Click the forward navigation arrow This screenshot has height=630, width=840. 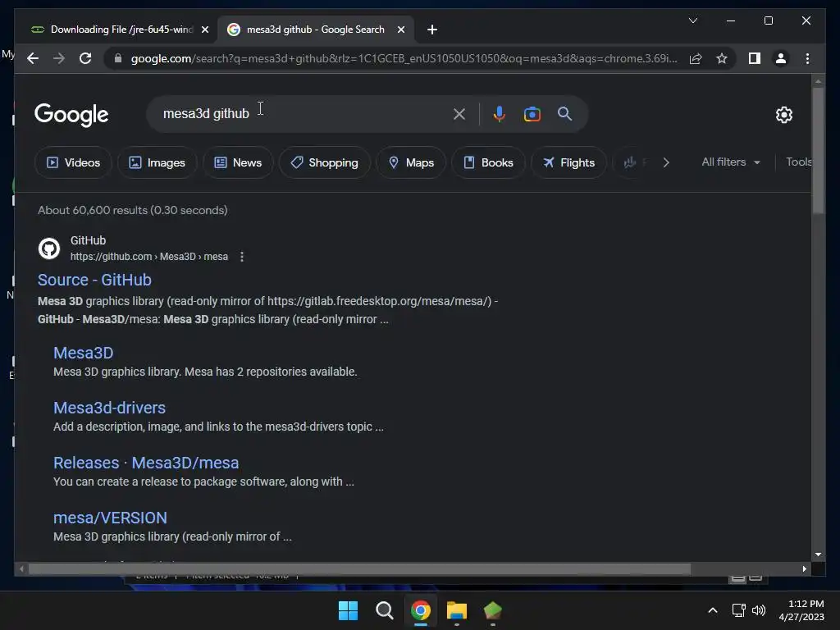tap(59, 58)
